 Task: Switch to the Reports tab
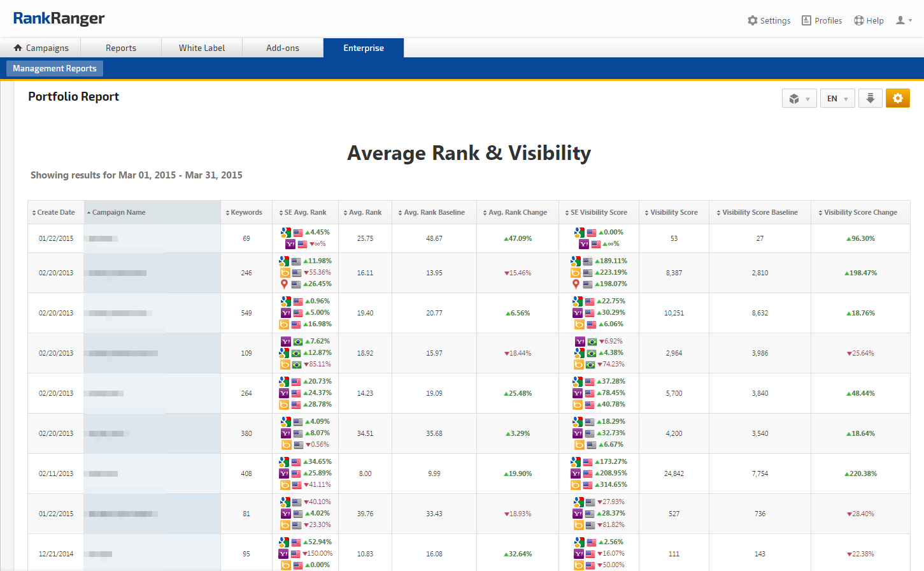pos(121,48)
